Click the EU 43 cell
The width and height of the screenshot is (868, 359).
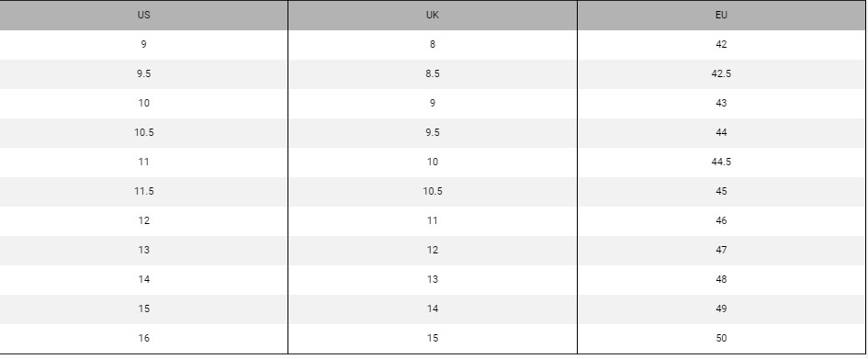(721, 104)
